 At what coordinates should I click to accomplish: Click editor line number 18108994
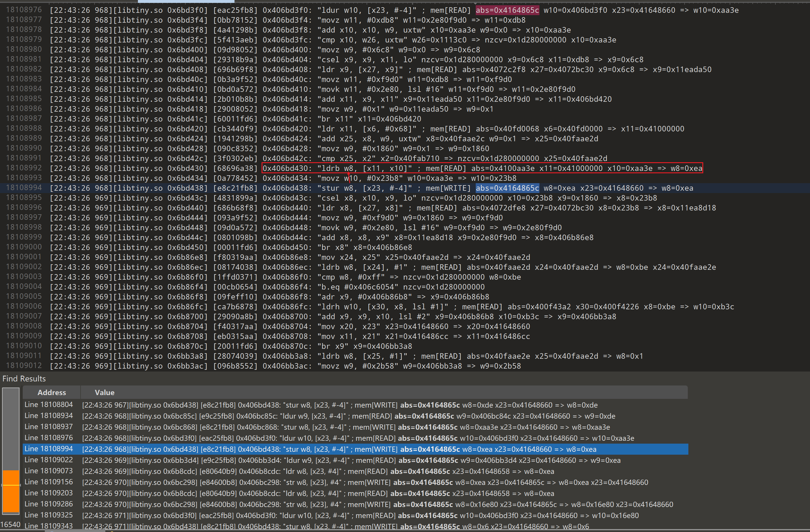coord(24,188)
